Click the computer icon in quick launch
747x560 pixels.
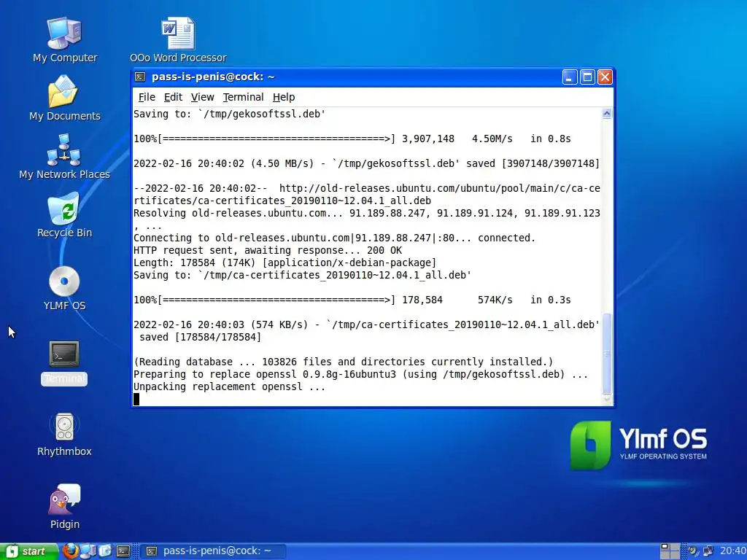(x=88, y=551)
